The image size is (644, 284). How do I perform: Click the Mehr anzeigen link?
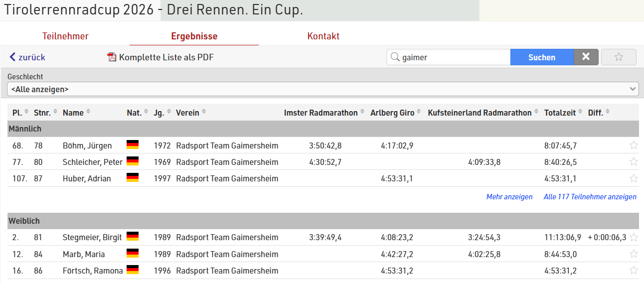point(509,197)
